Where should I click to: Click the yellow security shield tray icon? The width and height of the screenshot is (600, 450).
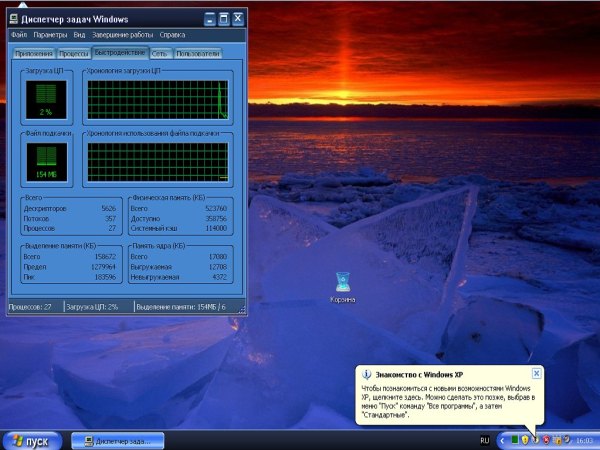525,439
